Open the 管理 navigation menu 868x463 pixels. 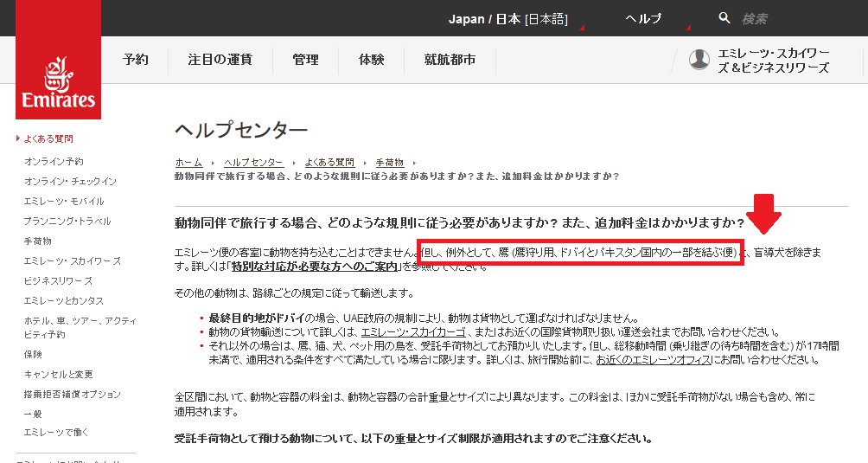[305, 59]
